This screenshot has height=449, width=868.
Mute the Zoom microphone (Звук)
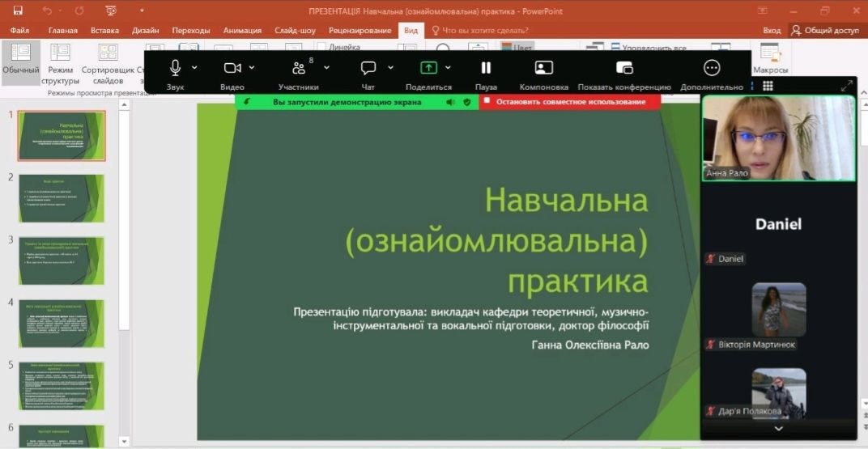(175, 68)
